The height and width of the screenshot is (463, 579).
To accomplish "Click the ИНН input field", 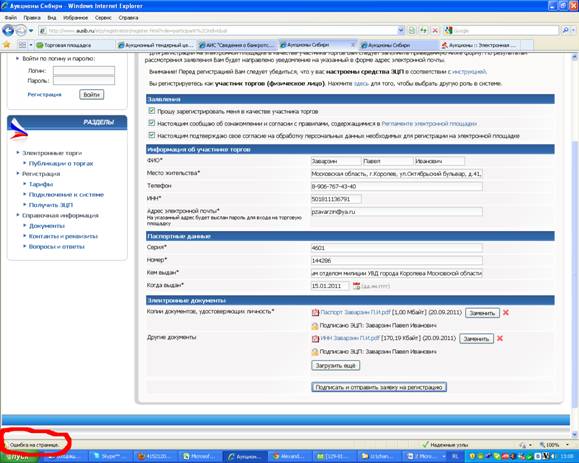I will coord(336,199).
